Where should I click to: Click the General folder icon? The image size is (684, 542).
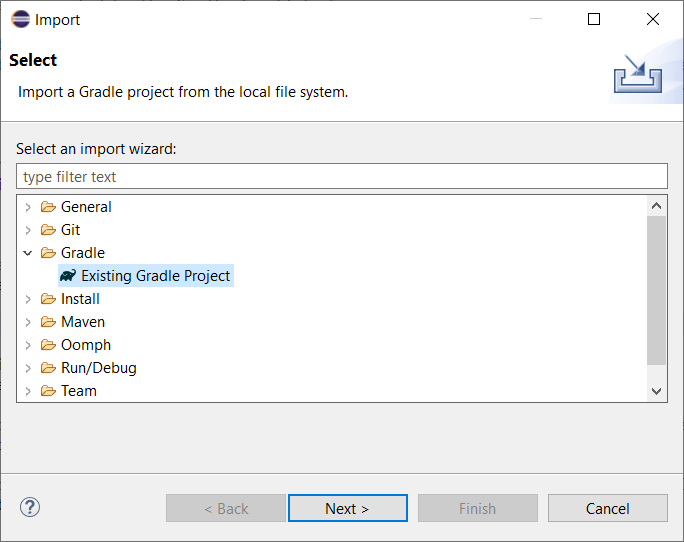tap(48, 207)
